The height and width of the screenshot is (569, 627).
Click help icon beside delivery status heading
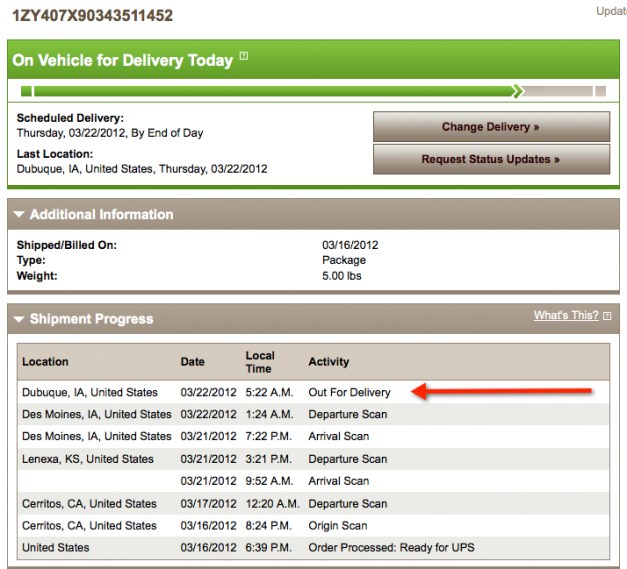click(243, 57)
